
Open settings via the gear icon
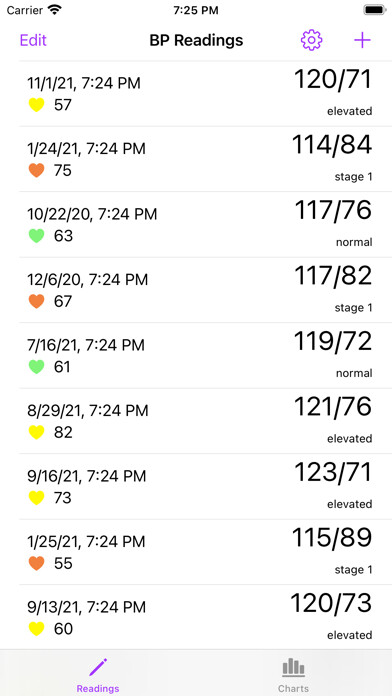tap(311, 40)
